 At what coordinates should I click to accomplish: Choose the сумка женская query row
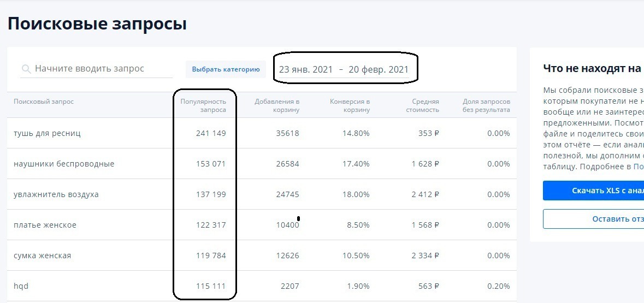[43, 256]
